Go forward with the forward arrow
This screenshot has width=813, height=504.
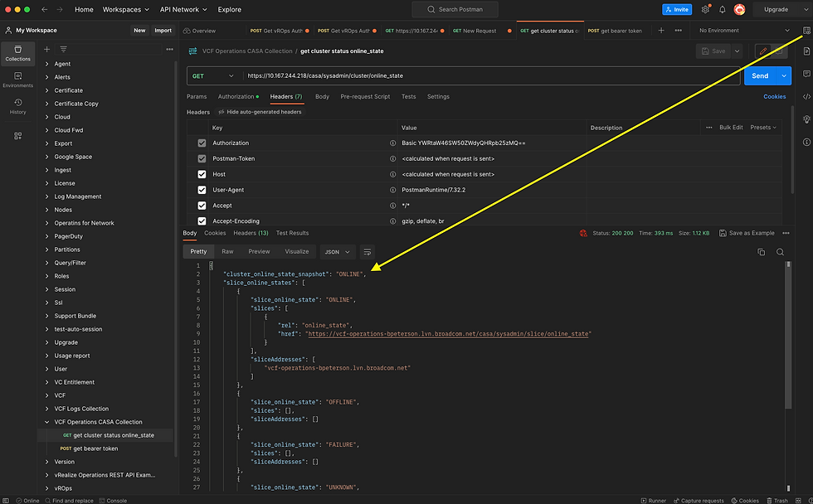pyautogui.click(x=60, y=9)
